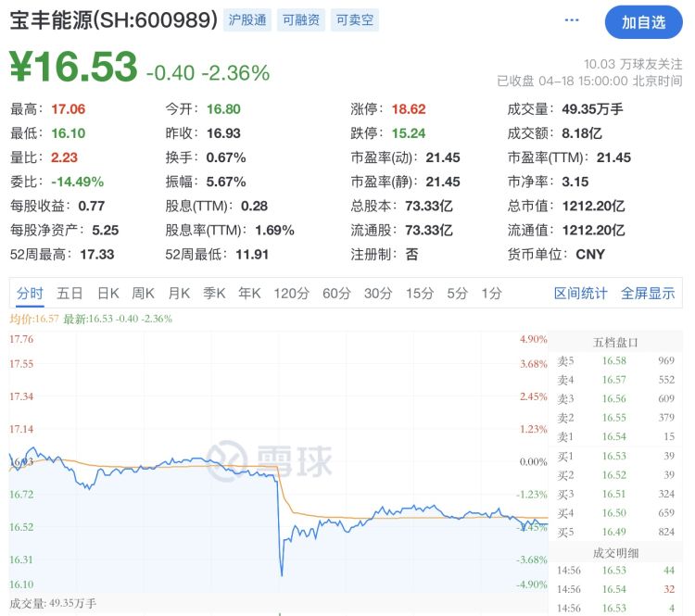Click the 全屏显示 link
695x616 pixels.
tap(648, 294)
